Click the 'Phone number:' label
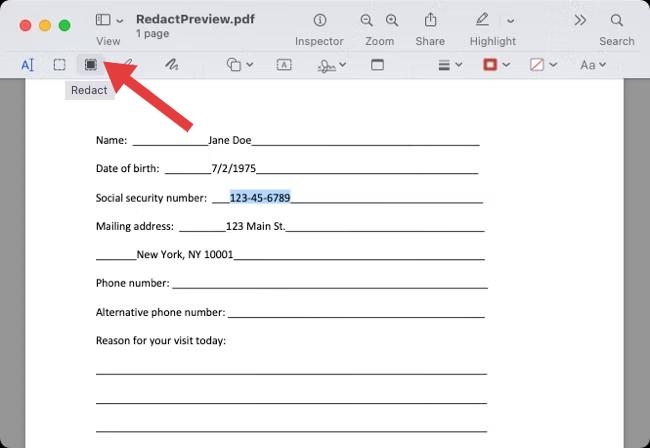650x448 pixels. [x=133, y=283]
